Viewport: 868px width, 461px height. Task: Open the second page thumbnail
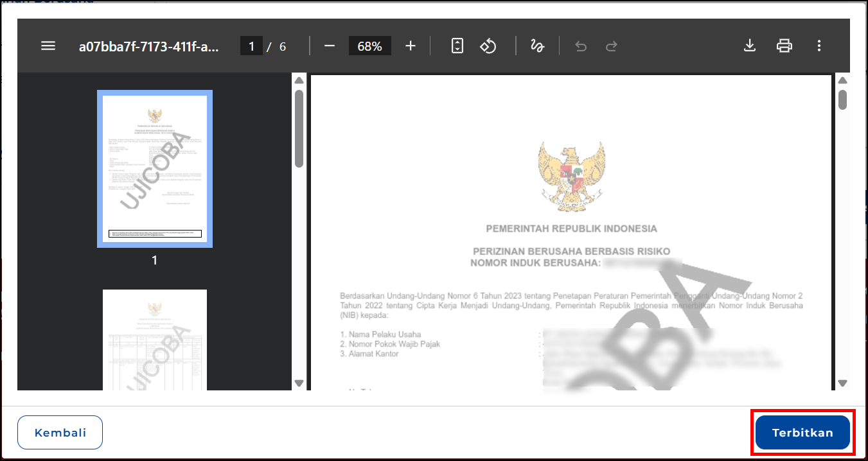click(x=154, y=340)
